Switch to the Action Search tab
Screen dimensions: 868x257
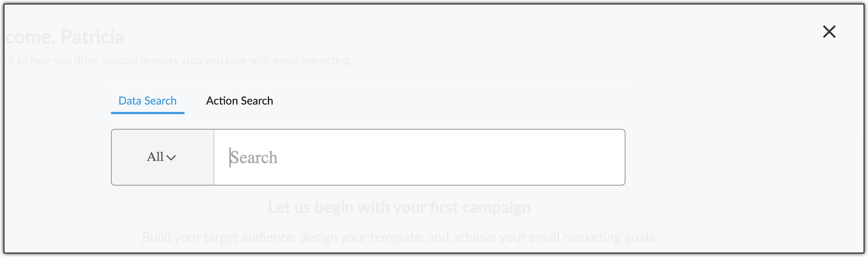(239, 101)
